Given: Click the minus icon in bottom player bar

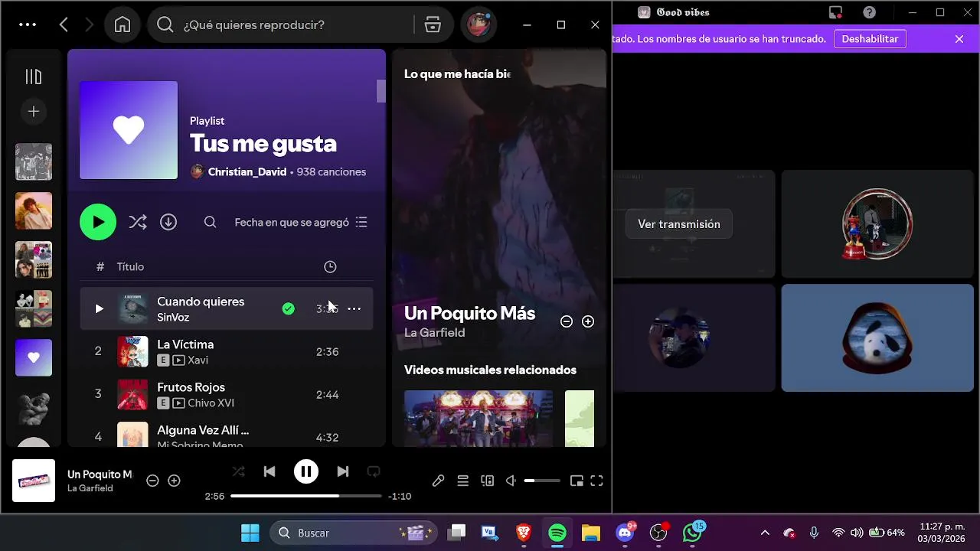Looking at the screenshot, I should (x=152, y=481).
